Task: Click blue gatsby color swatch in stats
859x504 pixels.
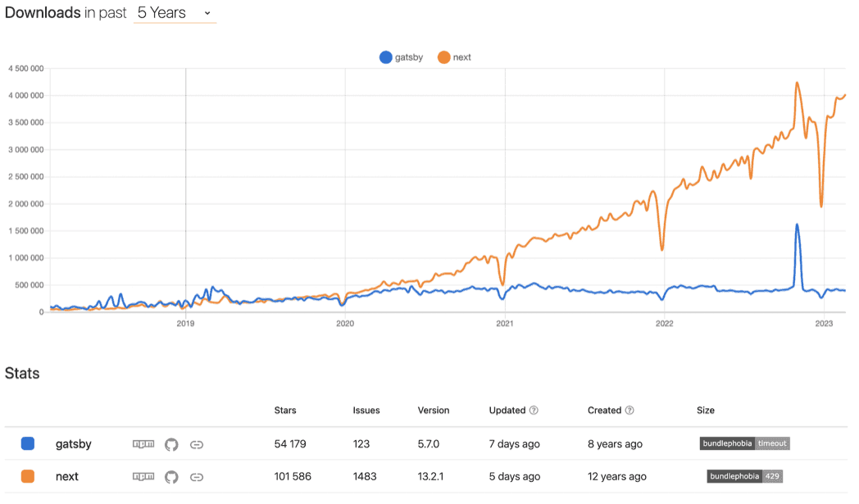Action: (28, 444)
